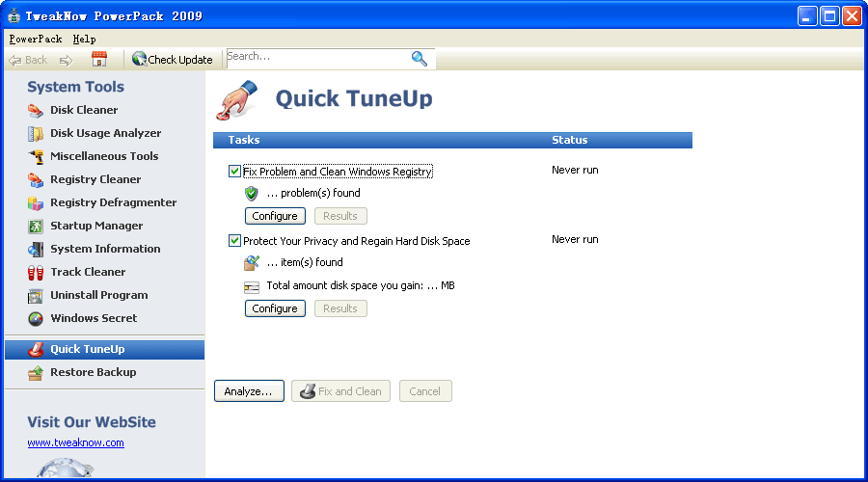Click privacy task "Never run" status

575,239
